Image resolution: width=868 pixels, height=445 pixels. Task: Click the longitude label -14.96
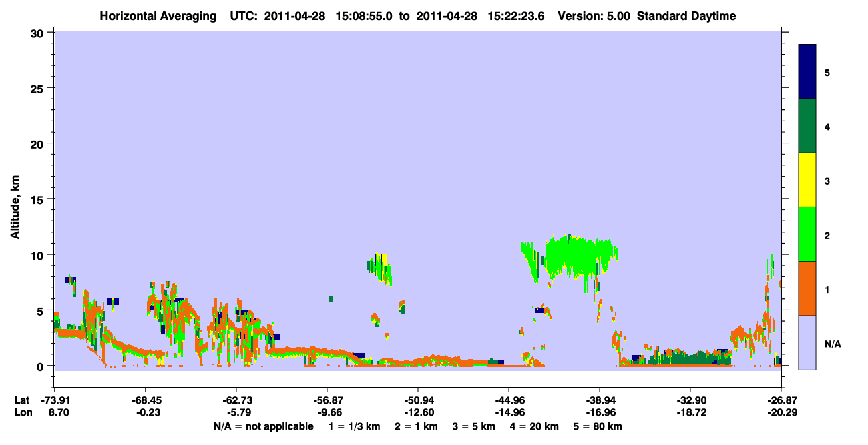pos(509,412)
